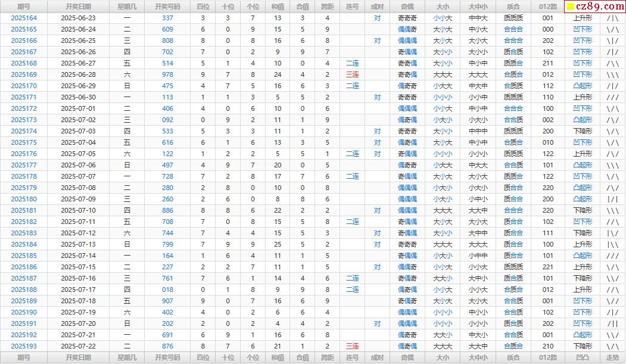Click 星期几 label in bottom footer row
This screenshot has width=626, height=364.
(127, 357)
